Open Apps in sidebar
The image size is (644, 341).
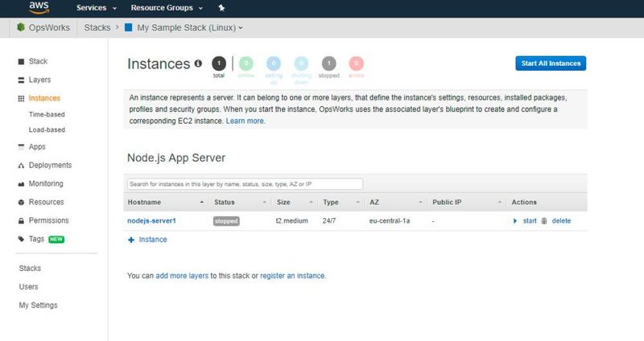point(37,146)
